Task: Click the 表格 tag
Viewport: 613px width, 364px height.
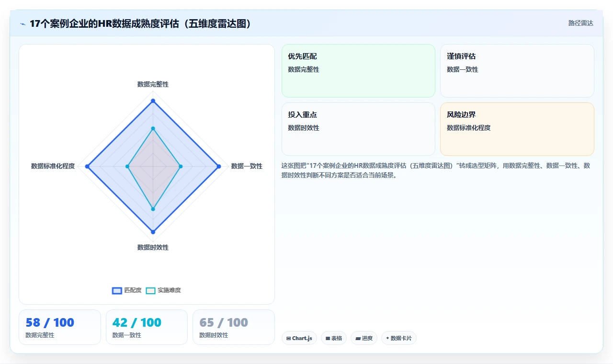Action: click(334, 338)
